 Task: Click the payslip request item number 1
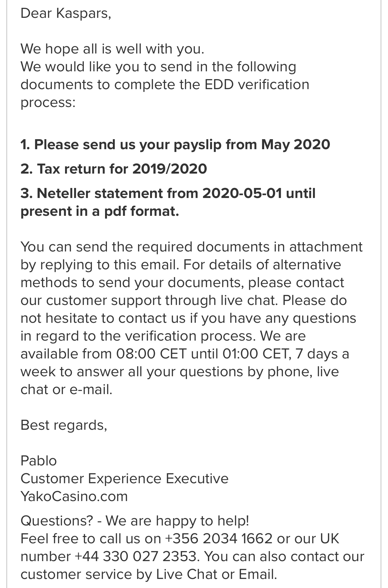click(x=175, y=144)
